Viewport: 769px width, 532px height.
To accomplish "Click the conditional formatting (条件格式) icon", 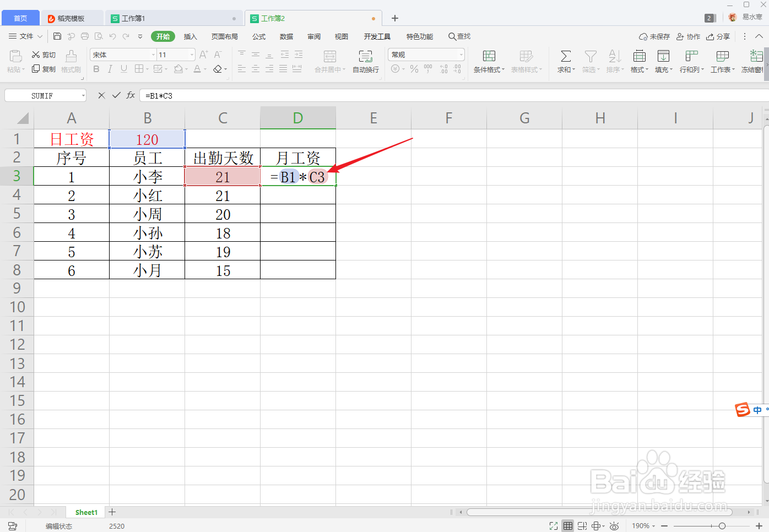I will [489, 56].
